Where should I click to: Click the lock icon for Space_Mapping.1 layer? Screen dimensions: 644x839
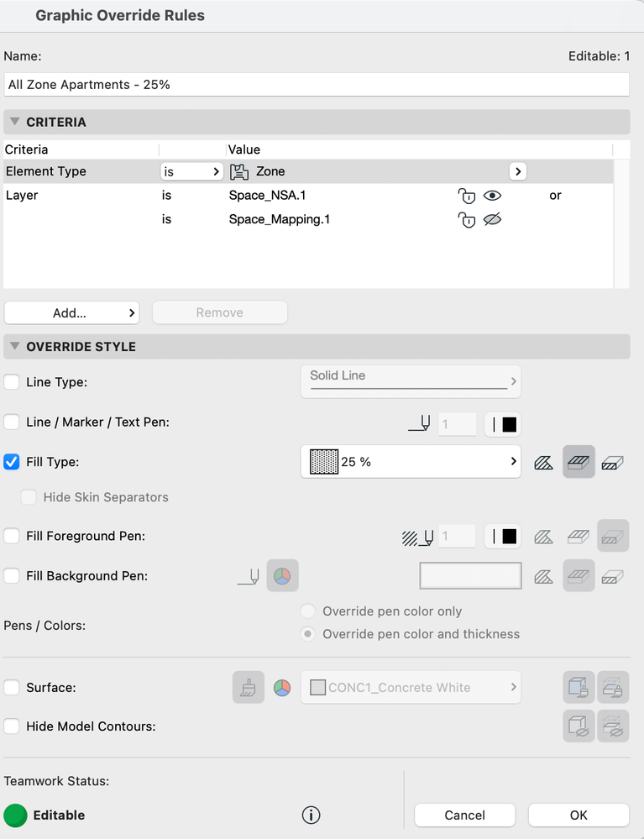(466, 221)
